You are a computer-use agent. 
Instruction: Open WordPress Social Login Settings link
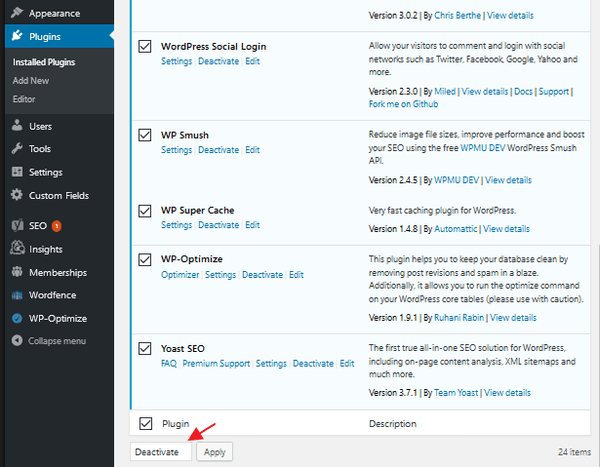point(176,61)
